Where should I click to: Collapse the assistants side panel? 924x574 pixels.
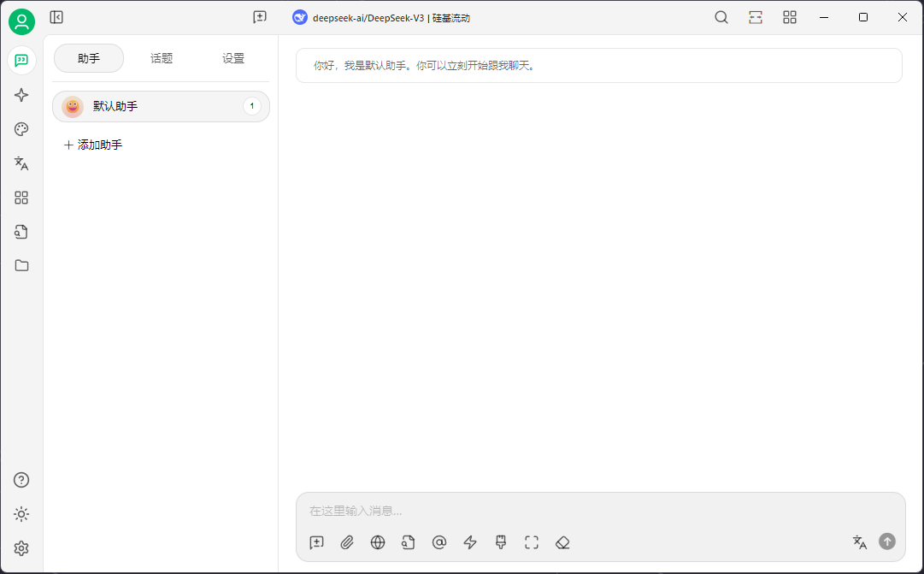pos(56,17)
